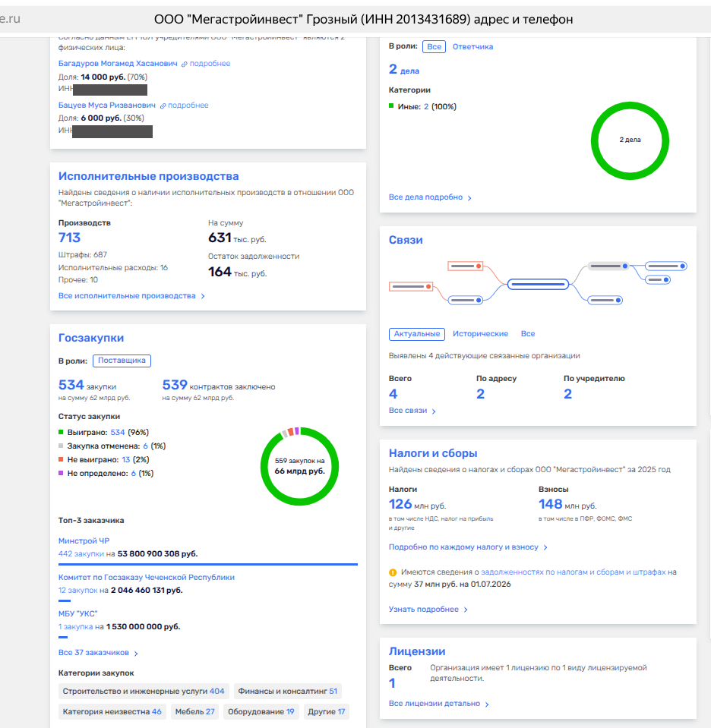
Task: Select Все role filter in court cases
Action: (x=434, y=47)
